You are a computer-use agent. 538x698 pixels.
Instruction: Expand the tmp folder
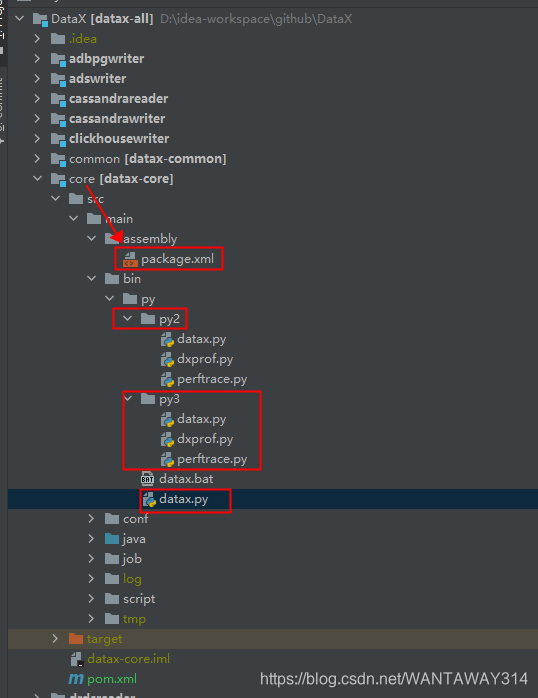(92, 619)
